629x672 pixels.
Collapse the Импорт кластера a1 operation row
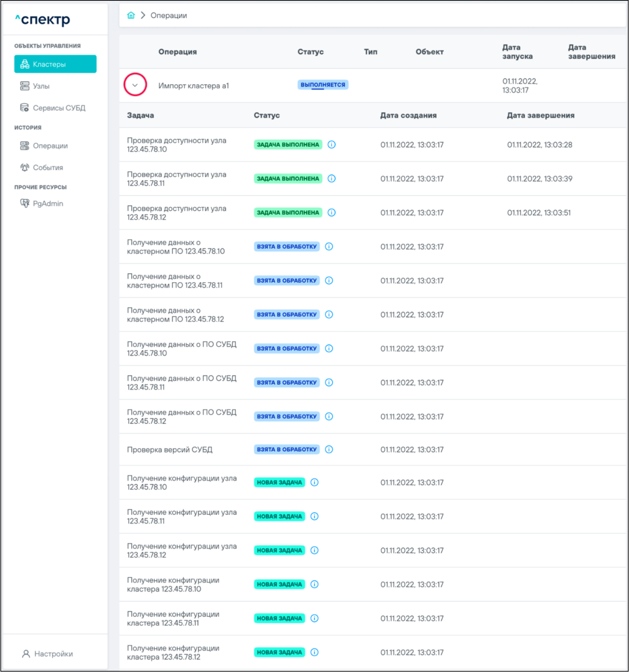[x=135, y=85]
